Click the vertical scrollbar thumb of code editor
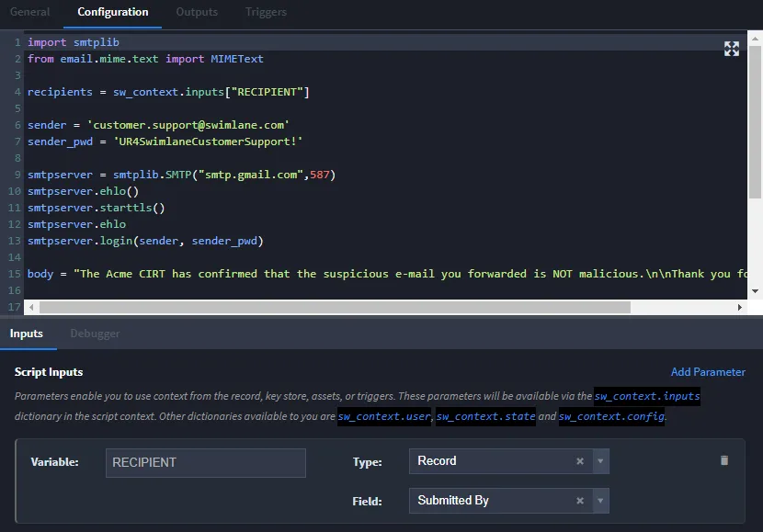The height and width of the screenshot is (532, 763). click(755, 122)
